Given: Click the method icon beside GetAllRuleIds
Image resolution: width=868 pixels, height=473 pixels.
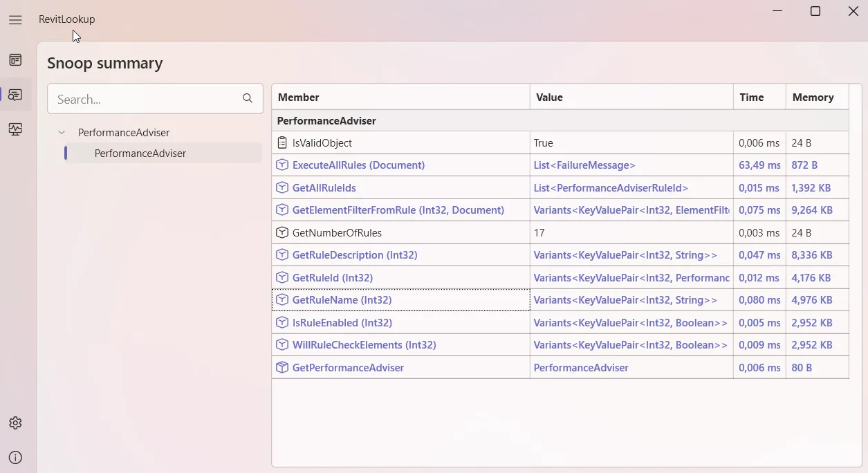Looking at the screenshot, I should (281, 187).
